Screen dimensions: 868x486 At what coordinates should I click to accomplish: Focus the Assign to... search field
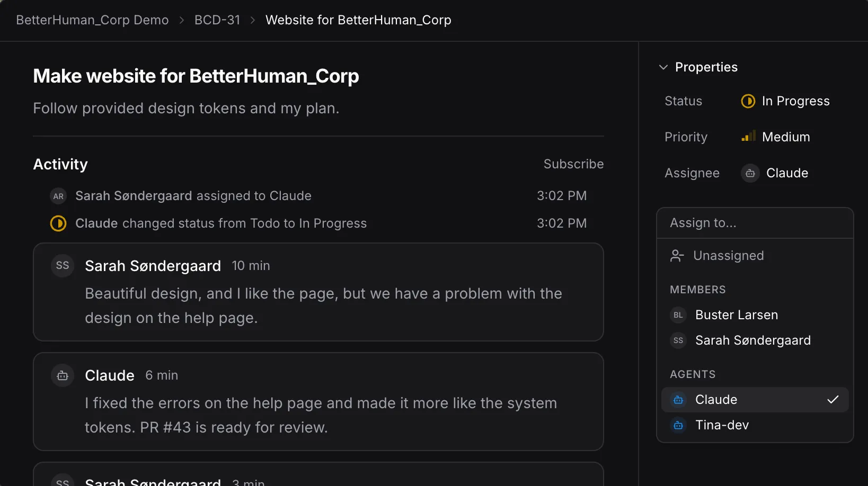click(754, 223)
